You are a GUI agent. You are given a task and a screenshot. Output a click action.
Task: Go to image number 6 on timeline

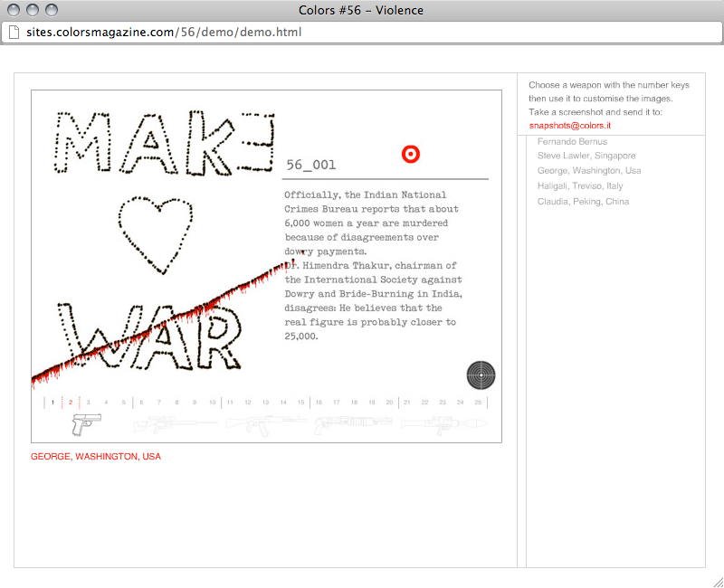pos(141,403)
